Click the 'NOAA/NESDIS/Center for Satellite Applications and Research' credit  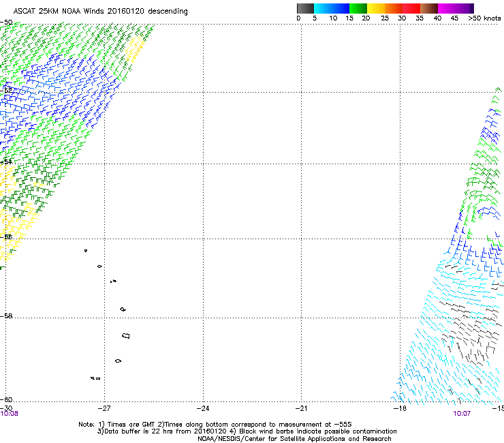tap(294, 439)
